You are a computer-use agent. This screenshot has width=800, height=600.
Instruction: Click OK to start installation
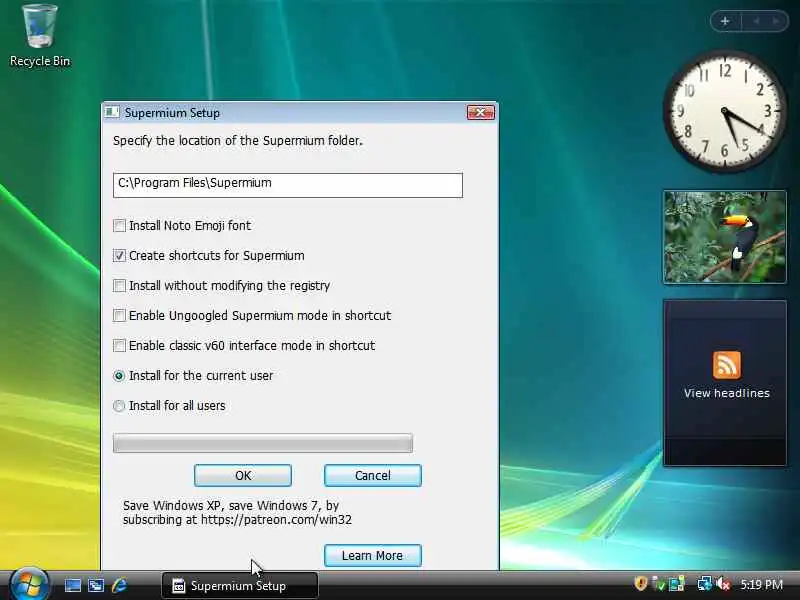pyautogui.click(x=243, y=476)
